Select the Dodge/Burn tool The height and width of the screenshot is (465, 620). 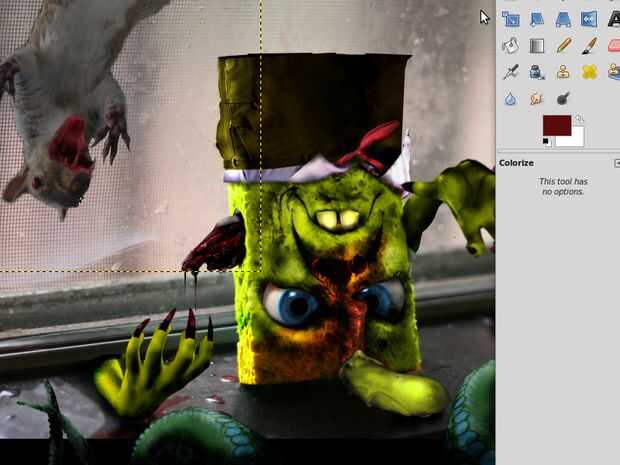click(x=563, y=98)
